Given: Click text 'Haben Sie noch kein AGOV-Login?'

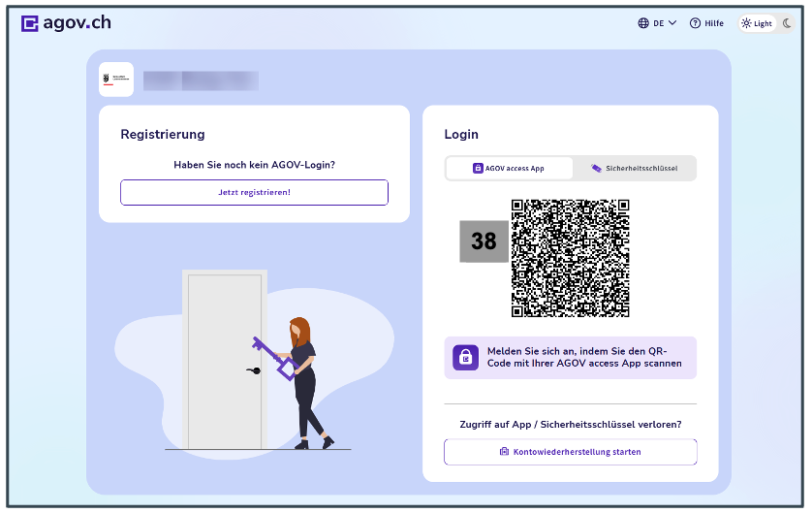Looking at the screenshot, I should click(254, 165).
